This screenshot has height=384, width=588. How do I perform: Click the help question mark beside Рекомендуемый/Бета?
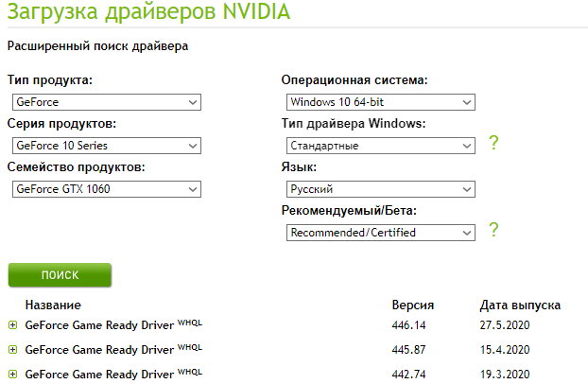tap(493, 229)
